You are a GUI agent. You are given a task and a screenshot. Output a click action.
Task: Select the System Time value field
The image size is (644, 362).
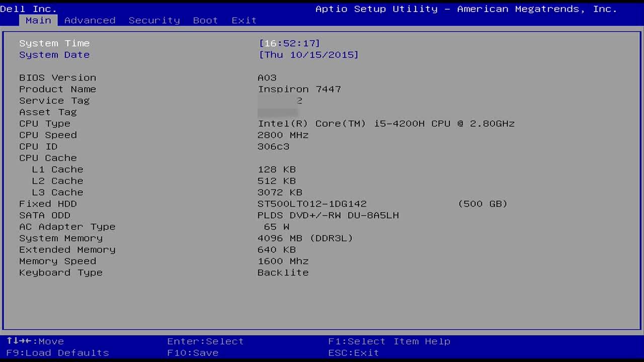point(289,43)
